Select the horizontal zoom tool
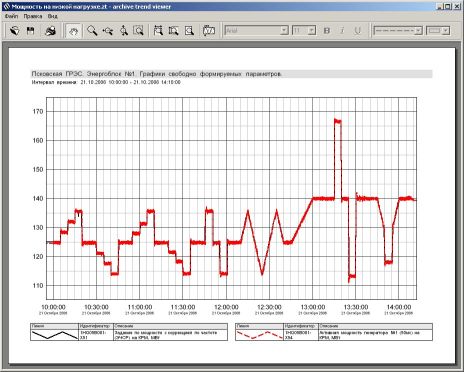Viewport: 464px width, 372px height. click(x=108, y=31)
